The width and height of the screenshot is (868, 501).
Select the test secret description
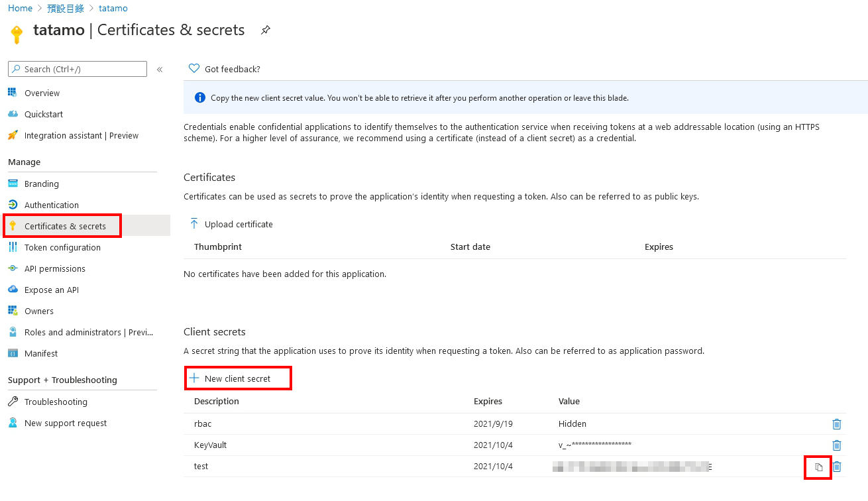(201, 466)
